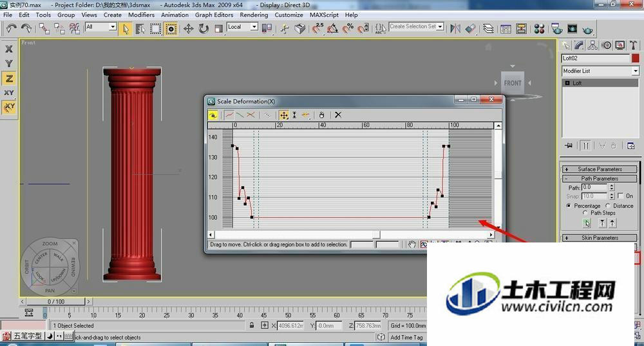The image size is (644, 346).
Task: Open Curve Editor icon in toolbar
Action: [x=506, y=29]
